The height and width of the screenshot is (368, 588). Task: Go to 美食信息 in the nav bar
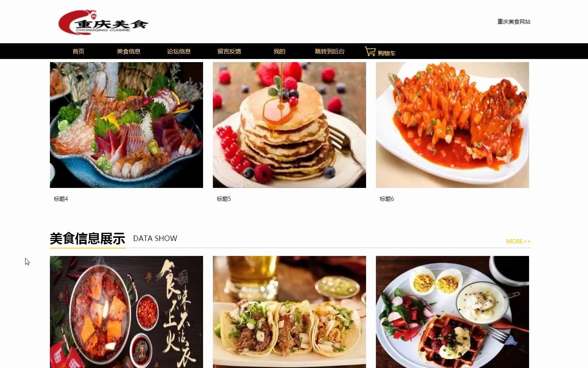click(x=128, y=52)
